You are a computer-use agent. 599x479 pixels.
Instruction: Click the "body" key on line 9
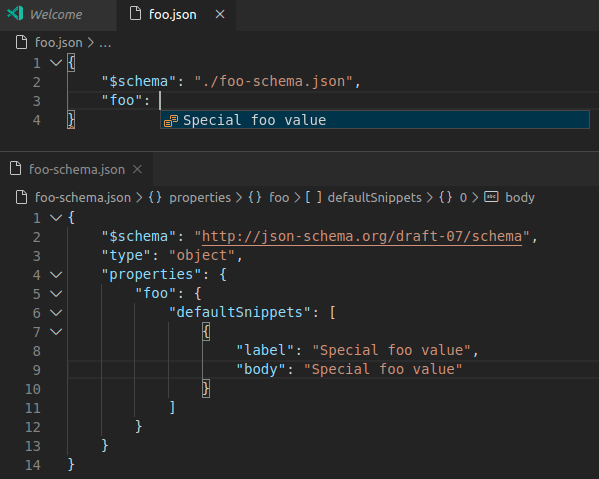pos(261,369)
